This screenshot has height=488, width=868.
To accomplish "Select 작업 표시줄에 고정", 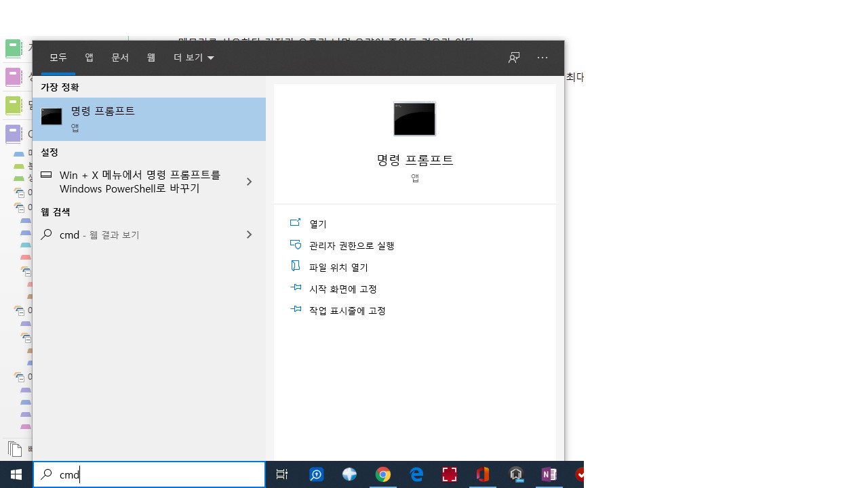I will point(338,310).
